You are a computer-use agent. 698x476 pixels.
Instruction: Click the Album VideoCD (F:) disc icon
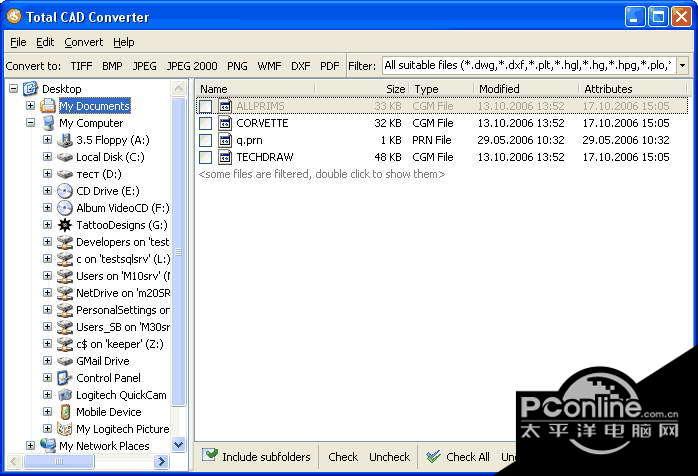pyautogui.click(x=65, y=208)
